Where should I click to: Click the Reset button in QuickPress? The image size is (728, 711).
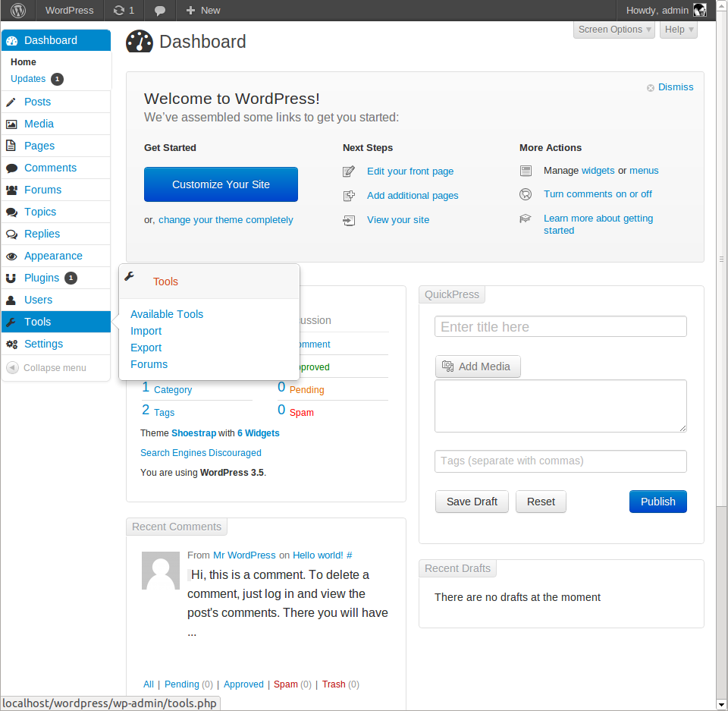pos(541,502)
